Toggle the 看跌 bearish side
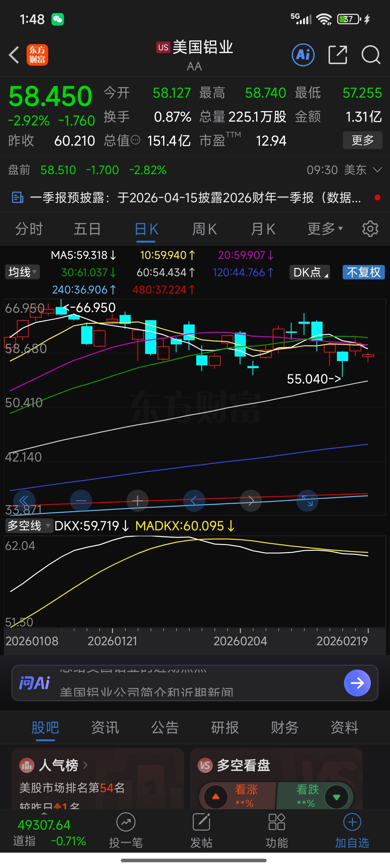The height and width of the screenshot is (868, 390). (316, 796)
